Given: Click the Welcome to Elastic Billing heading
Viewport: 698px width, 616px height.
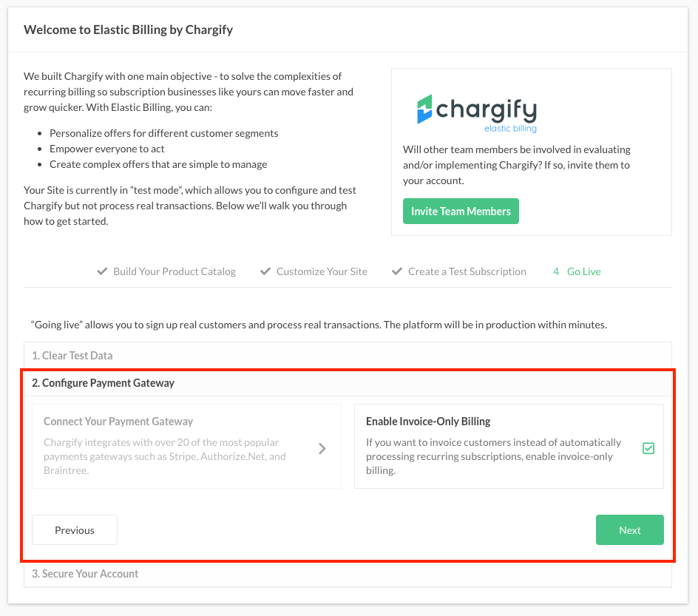Looking at the screenshot, I should (x=129, y=30).
